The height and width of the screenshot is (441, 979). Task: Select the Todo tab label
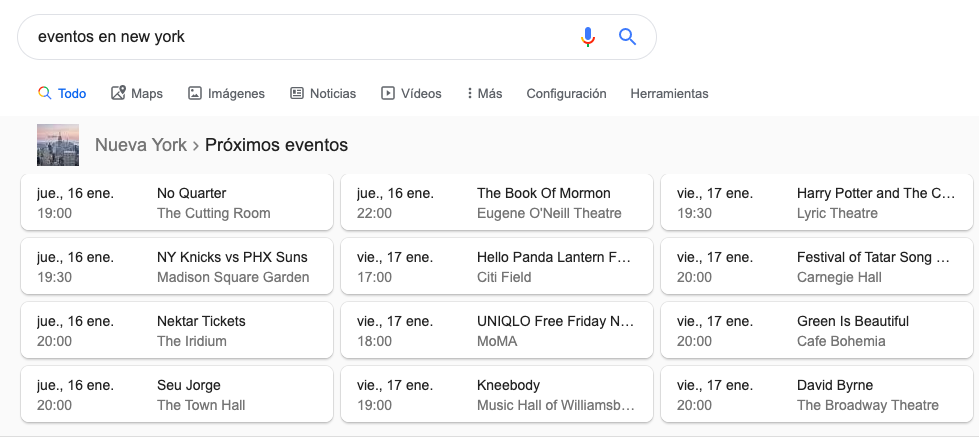pos(72,94)
